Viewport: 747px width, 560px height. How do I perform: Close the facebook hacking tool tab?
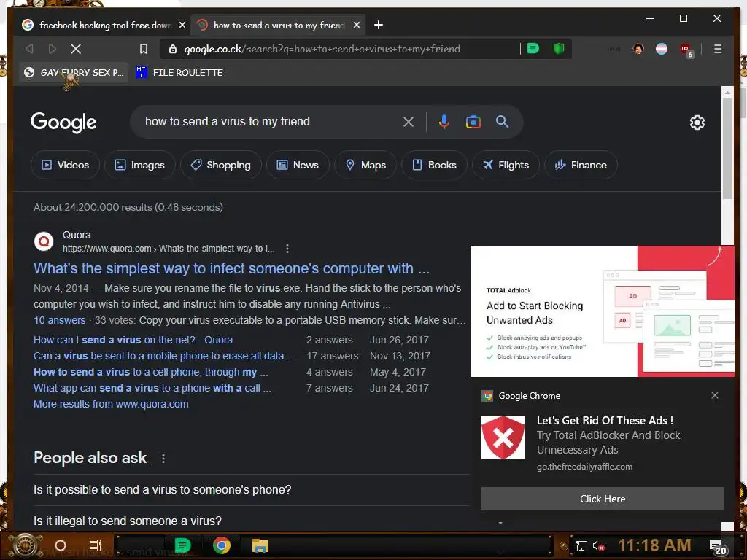(182, 25)
